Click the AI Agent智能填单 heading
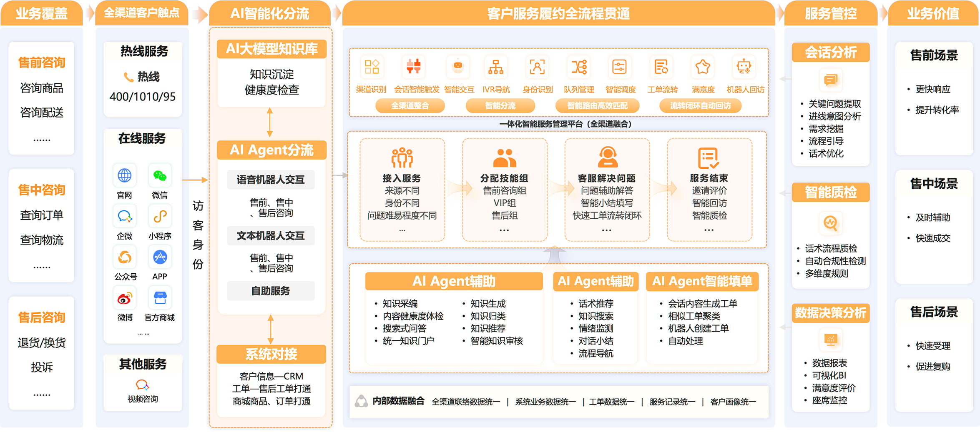Viewport: 980px width, 432px height. [x=702, y=281]
